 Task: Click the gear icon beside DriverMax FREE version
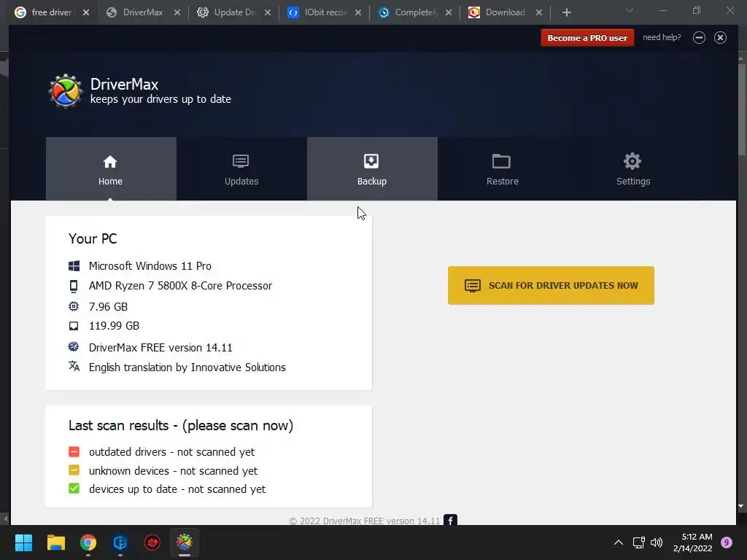tap(74, 346)
